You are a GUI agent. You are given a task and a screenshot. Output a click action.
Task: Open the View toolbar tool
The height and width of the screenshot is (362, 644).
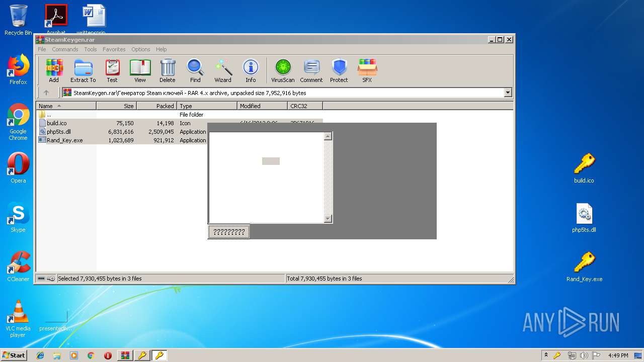pos(140,71)
